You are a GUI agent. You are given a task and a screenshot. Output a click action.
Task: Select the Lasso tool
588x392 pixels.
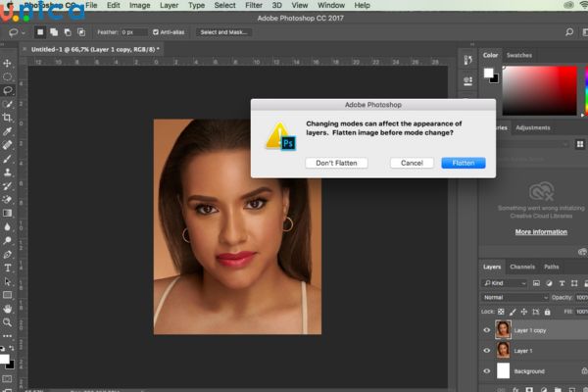point(8,90)
